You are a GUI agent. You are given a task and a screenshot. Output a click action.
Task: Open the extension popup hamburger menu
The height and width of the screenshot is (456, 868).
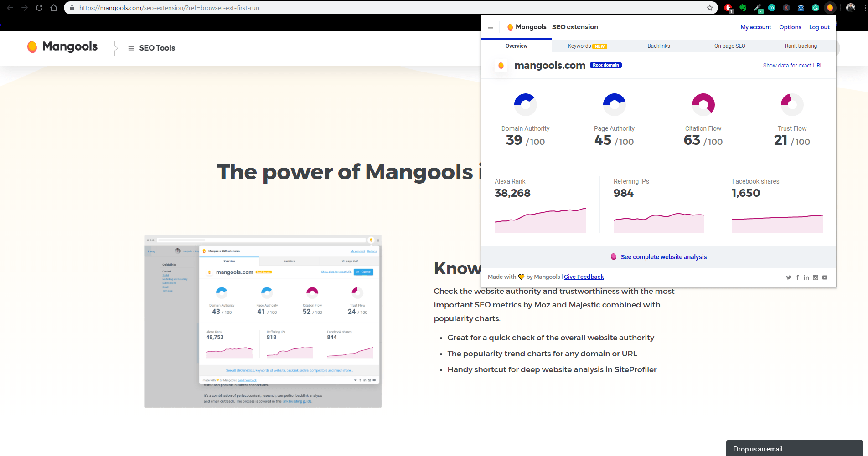491,27
